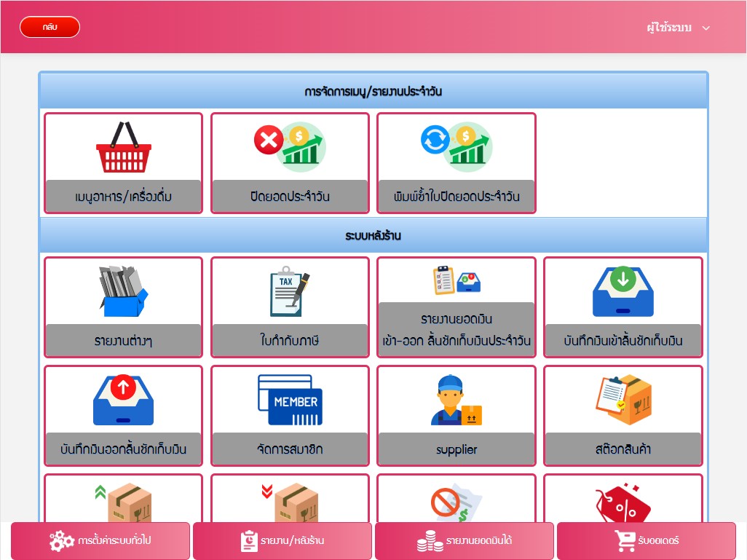The height and width of the screenshot is (560, 747).
Task: Click the box icon with green up arrows
Action: [123, 501]
